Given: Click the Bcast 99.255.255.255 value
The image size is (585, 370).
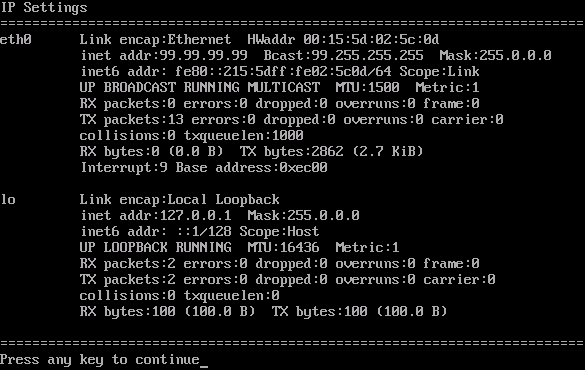Looking at the screenshot, I should coord(344,55).
